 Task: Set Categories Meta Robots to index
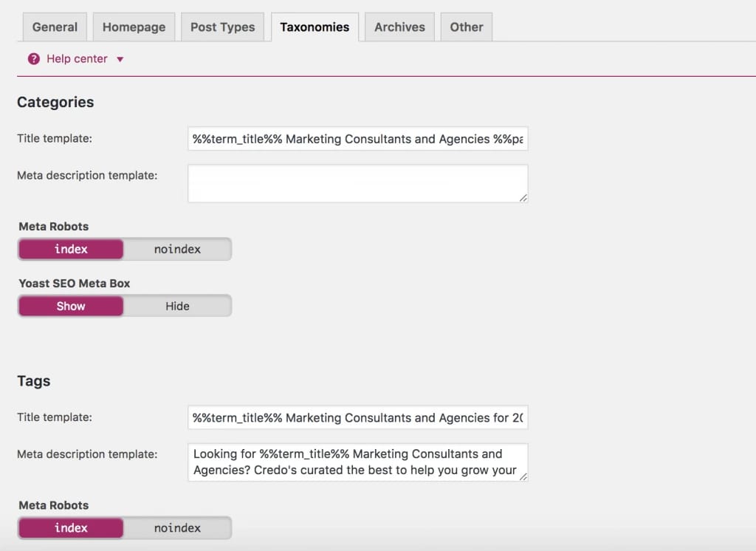tap(71, 250)
